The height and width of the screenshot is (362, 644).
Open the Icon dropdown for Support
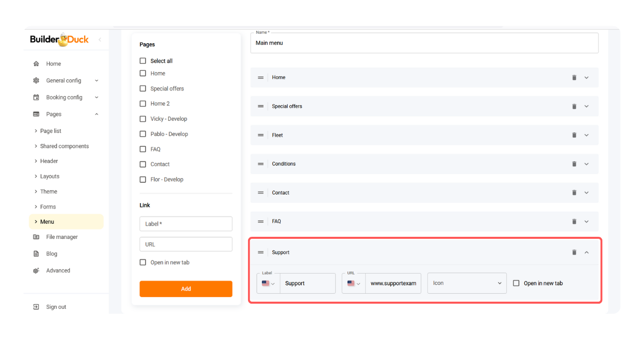(466, 283)
